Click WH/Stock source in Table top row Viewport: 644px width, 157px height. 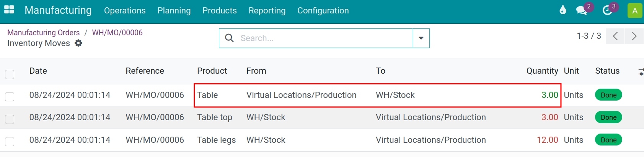pyautogui.click(x=266, y=117)
